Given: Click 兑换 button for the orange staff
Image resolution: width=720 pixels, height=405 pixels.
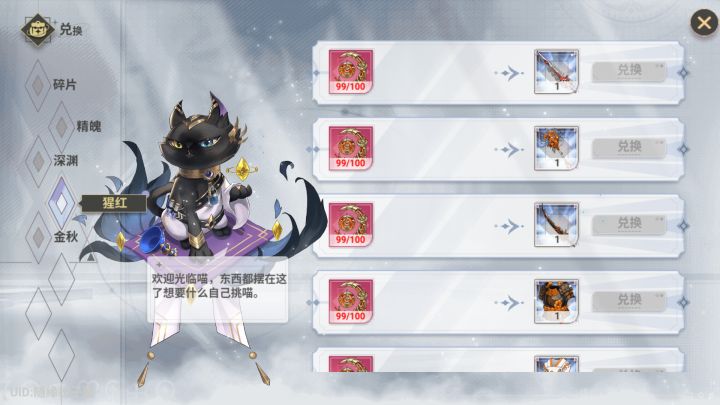Looking at the screenshot, I should (629, 148).
